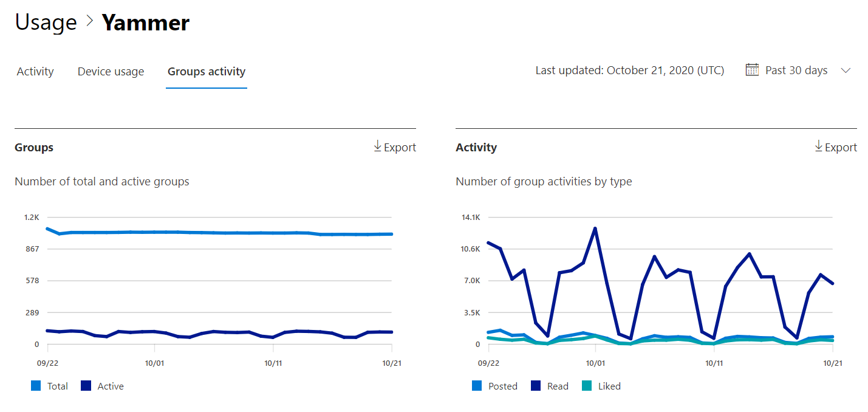Click the Read legend label

click(558, 386)
